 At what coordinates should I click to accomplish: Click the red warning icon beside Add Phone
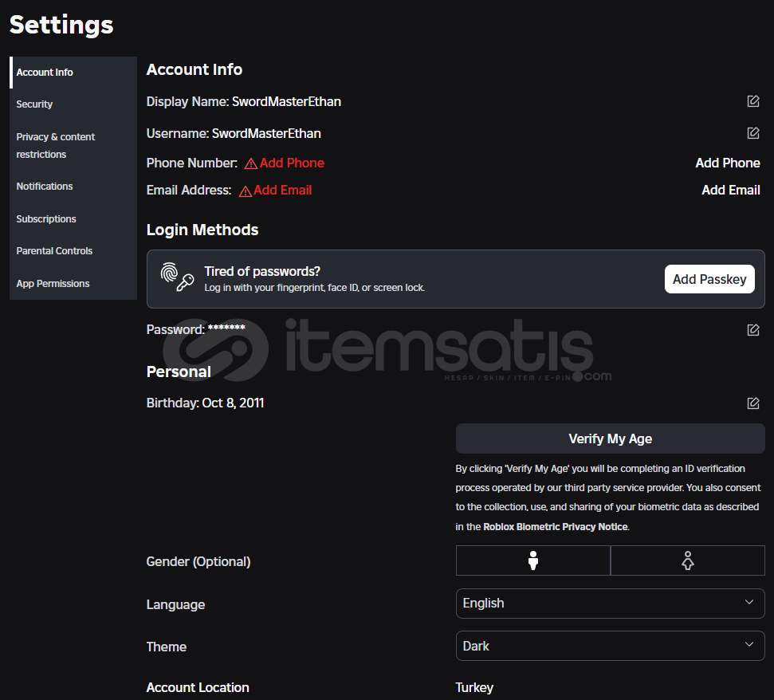point(251,163)
